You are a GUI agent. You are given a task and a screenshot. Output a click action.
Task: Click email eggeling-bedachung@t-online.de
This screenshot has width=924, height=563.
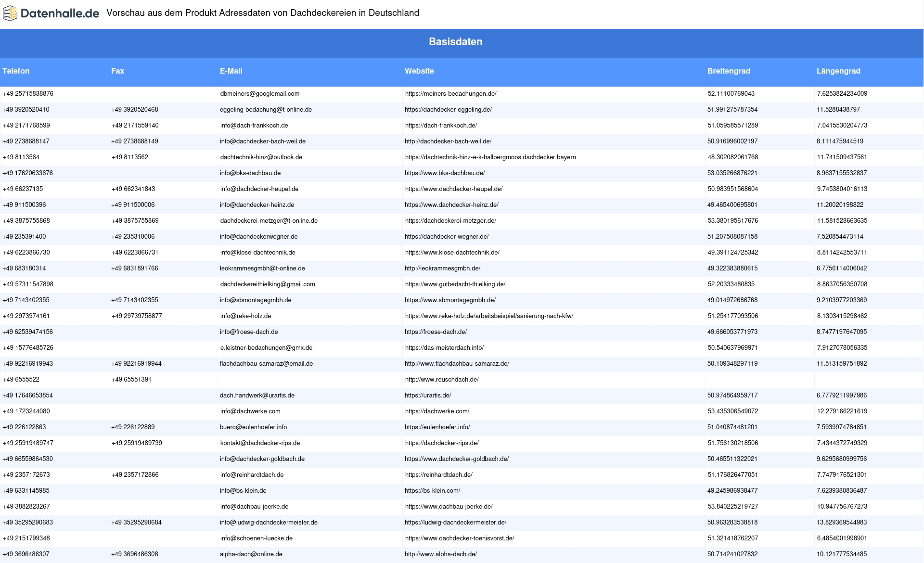(x=266, y=110)
